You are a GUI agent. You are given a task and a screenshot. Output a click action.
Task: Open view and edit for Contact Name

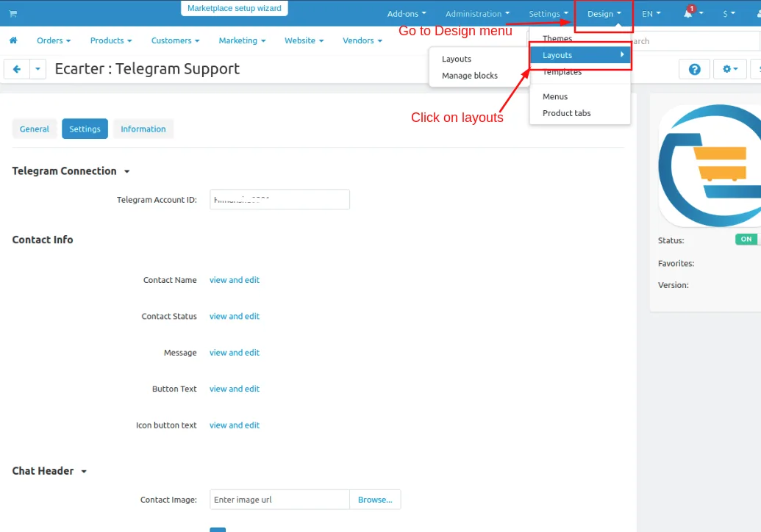click(235, 280)
